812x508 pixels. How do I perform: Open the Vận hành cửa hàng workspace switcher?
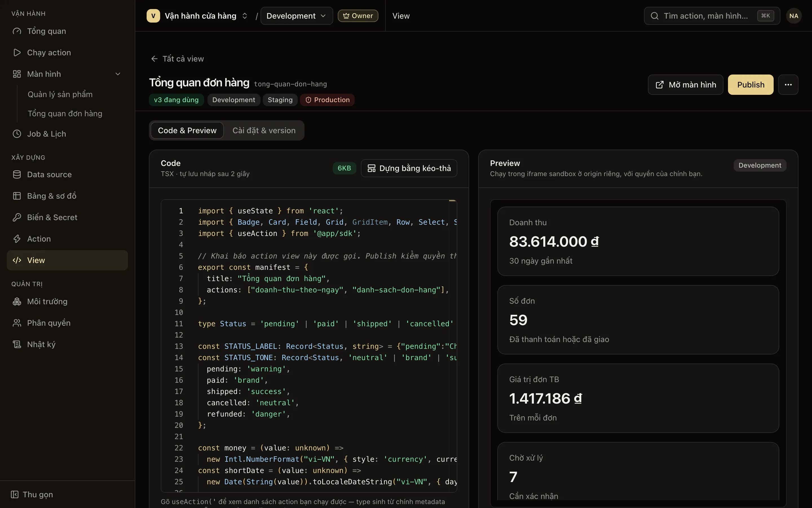point(198,16)
